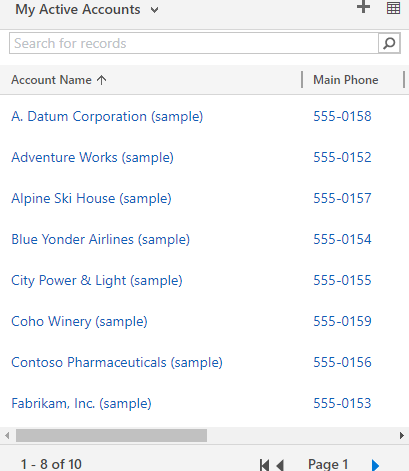Open Blue Yonder Airlines (sample) record
Viewport: 409px width, 471px height.
[x=100, y=240]
